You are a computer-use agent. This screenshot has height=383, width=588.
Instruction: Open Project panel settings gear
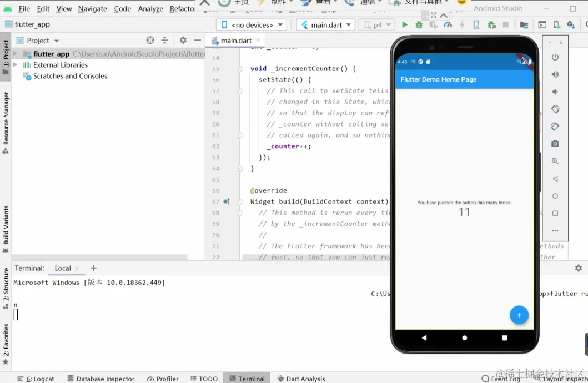point(183,40)
